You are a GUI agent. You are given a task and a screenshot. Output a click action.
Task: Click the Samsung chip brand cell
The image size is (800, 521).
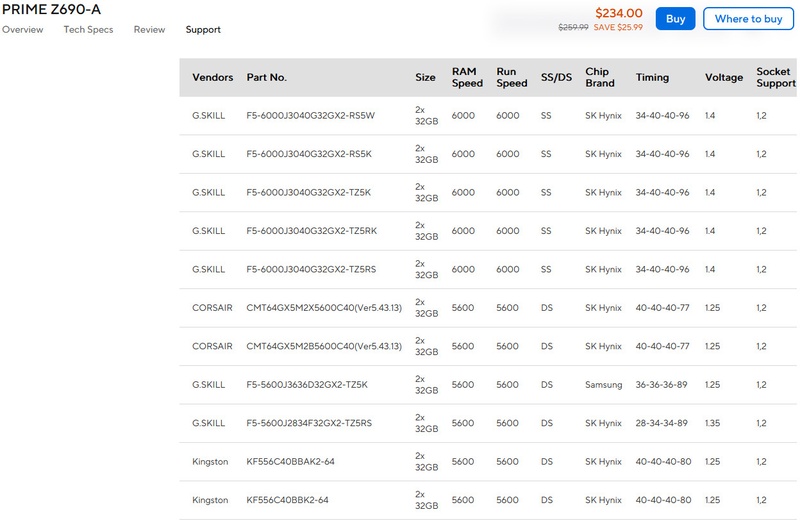(x=604, y=385)
